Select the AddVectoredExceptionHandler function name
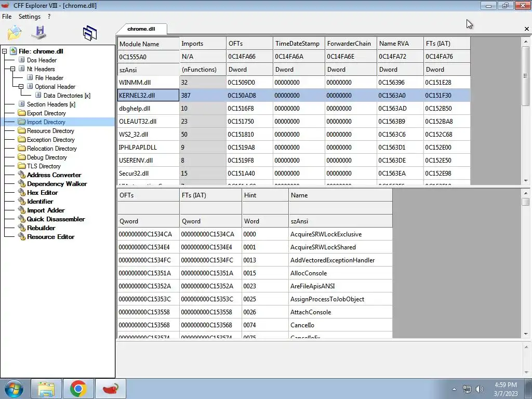The height and width of the screenshot is (399, 532). (332, 260)
